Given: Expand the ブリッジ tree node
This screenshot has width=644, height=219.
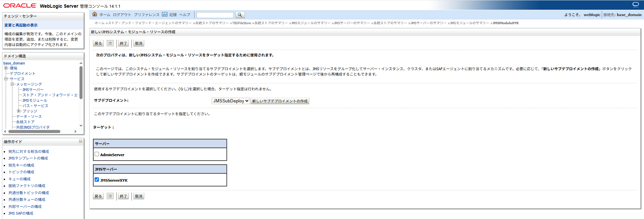Looking at the screenshot, I should 19,111.
